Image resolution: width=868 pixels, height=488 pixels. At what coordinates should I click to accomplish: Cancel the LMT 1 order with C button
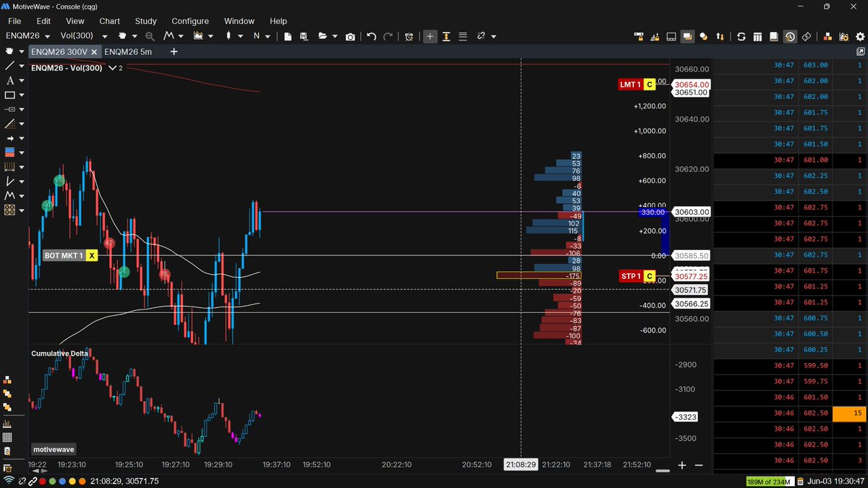point(649,85)
